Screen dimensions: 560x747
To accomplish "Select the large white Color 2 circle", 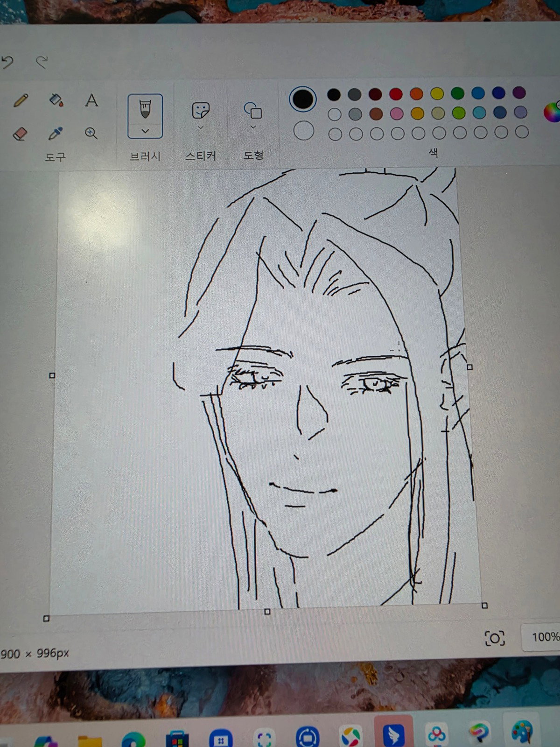I will [304, 131].
